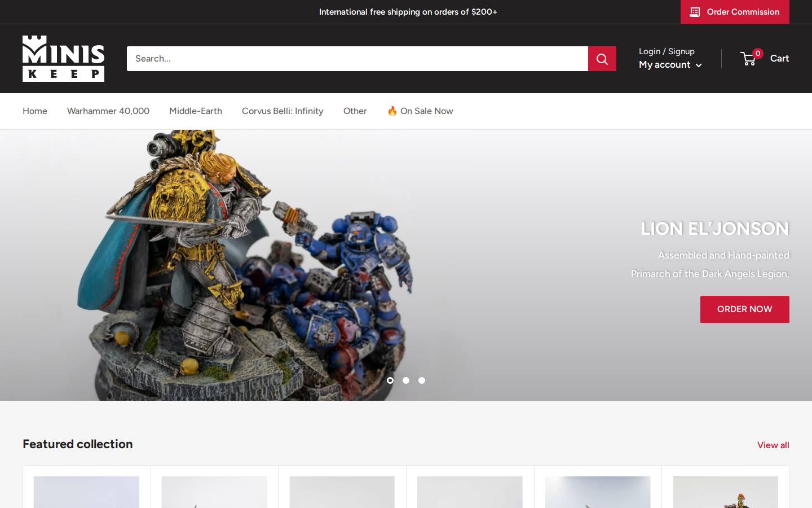Select the third slideshow dot
Screen dimensions: 812x508
pos(422,380)
